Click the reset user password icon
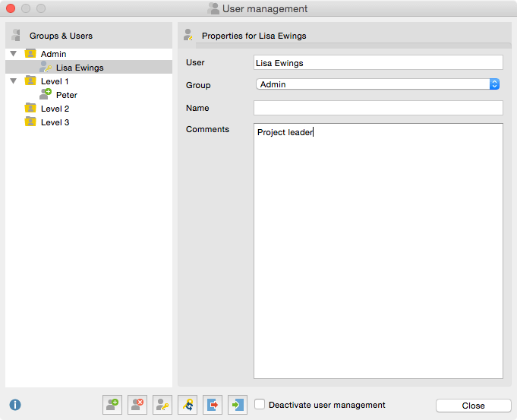This screenshot has width=517, height=420. 188,405
